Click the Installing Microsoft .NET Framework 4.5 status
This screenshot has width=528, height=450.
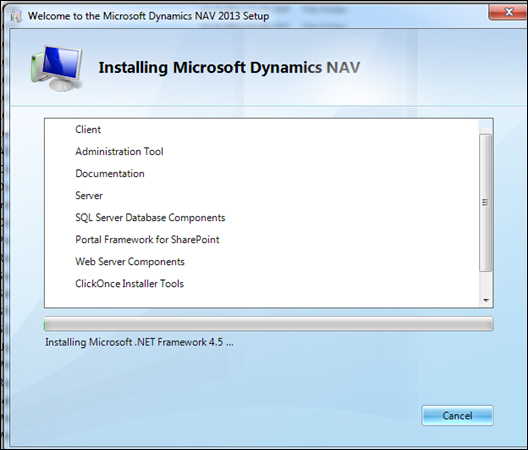[139, 342]
